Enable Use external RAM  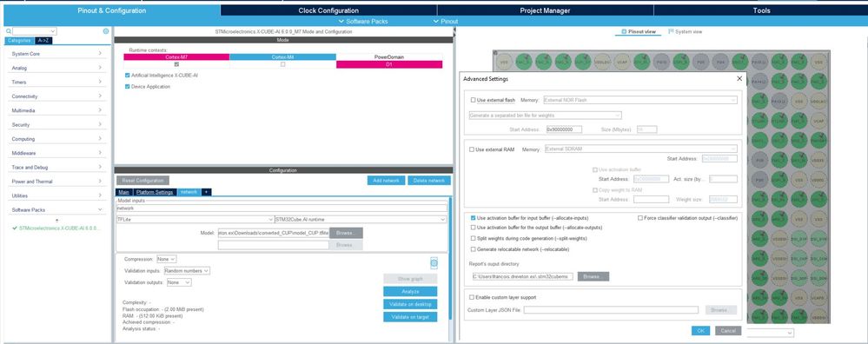472,149
